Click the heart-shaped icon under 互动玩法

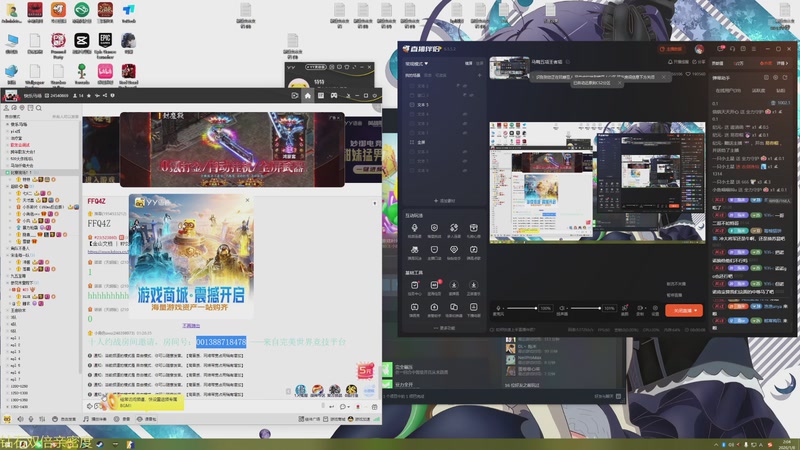[x=454, y=250]
